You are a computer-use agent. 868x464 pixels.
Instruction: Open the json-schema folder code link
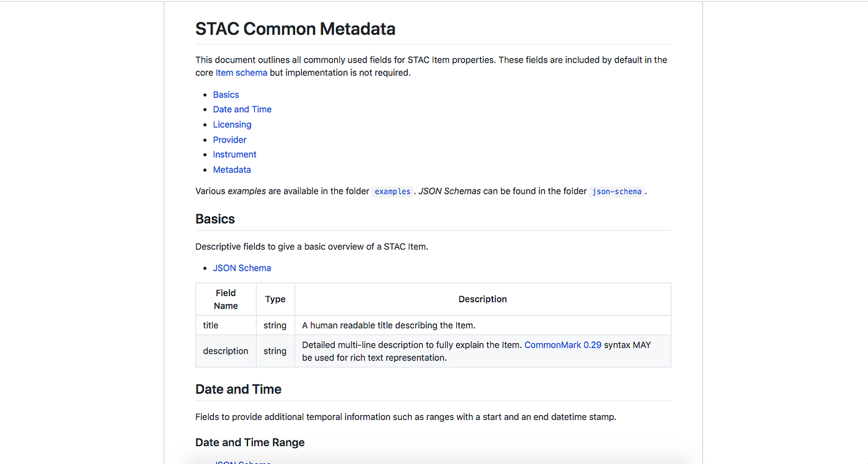point(617,191)
